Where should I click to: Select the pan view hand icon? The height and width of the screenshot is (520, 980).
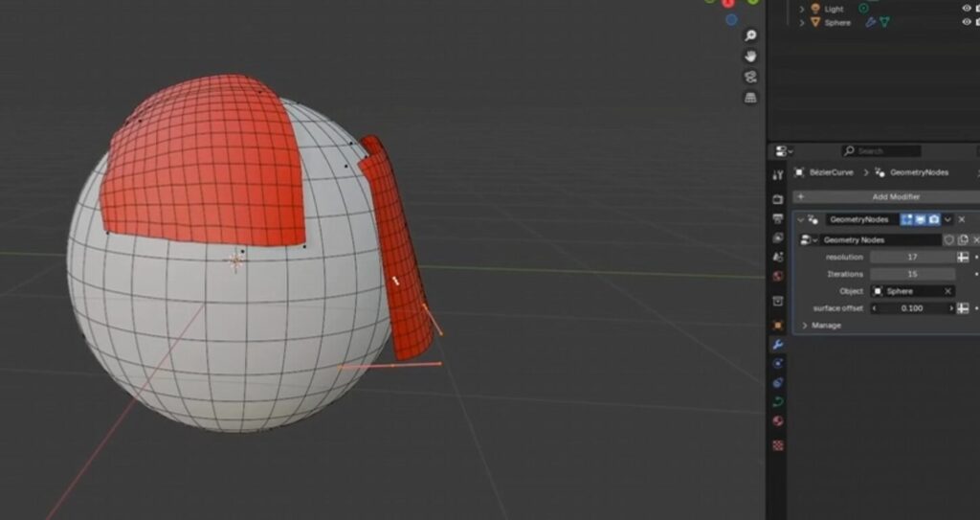750,57
